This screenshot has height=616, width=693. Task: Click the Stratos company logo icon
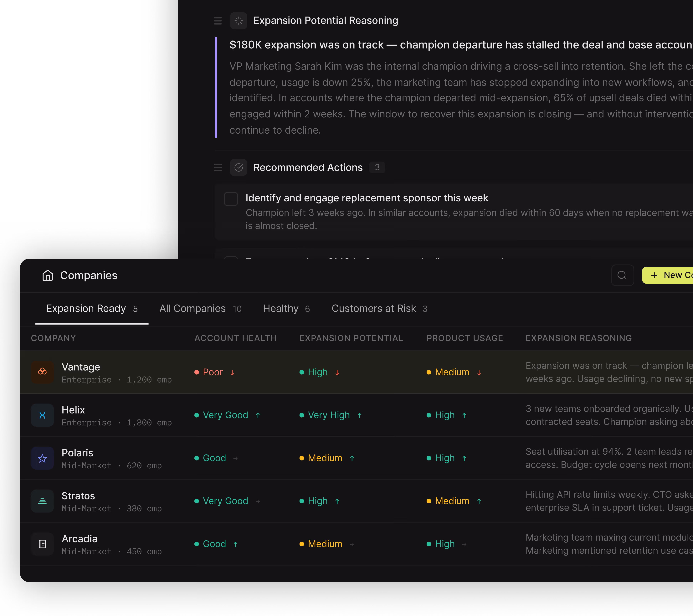pyautogui.click(x=42, y=501)
